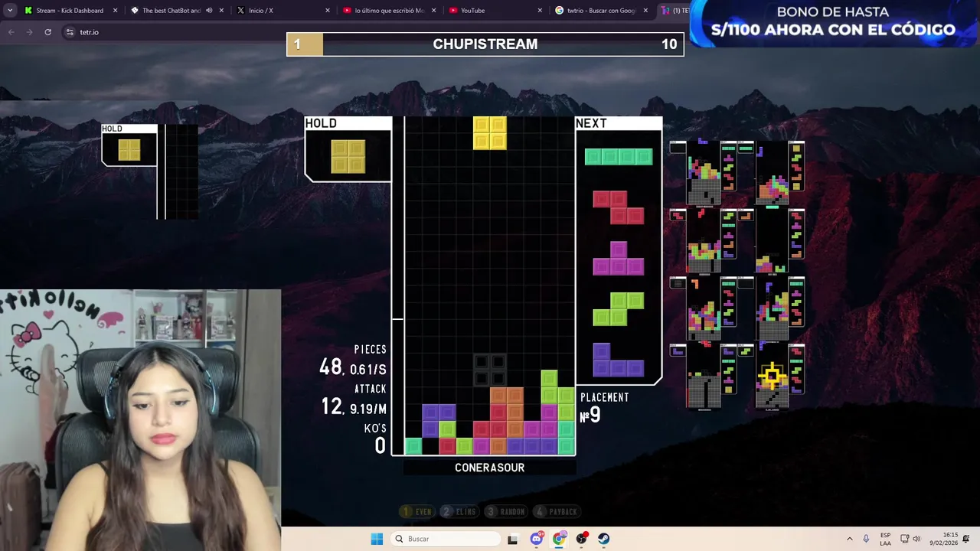980x551 pixels.
Task: Click the falling yellow O piece on board
Action: [x=489, y=132]
